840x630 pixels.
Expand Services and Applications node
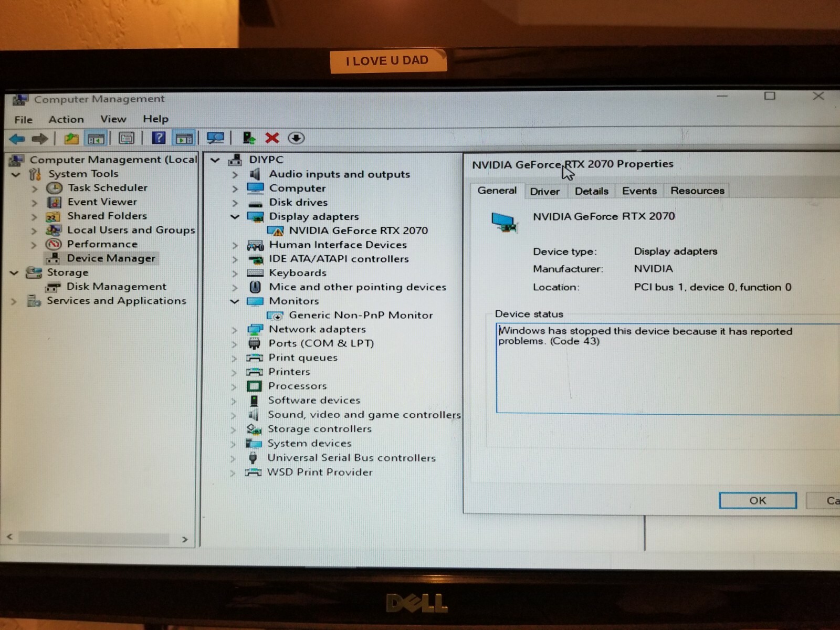point(14,301)
